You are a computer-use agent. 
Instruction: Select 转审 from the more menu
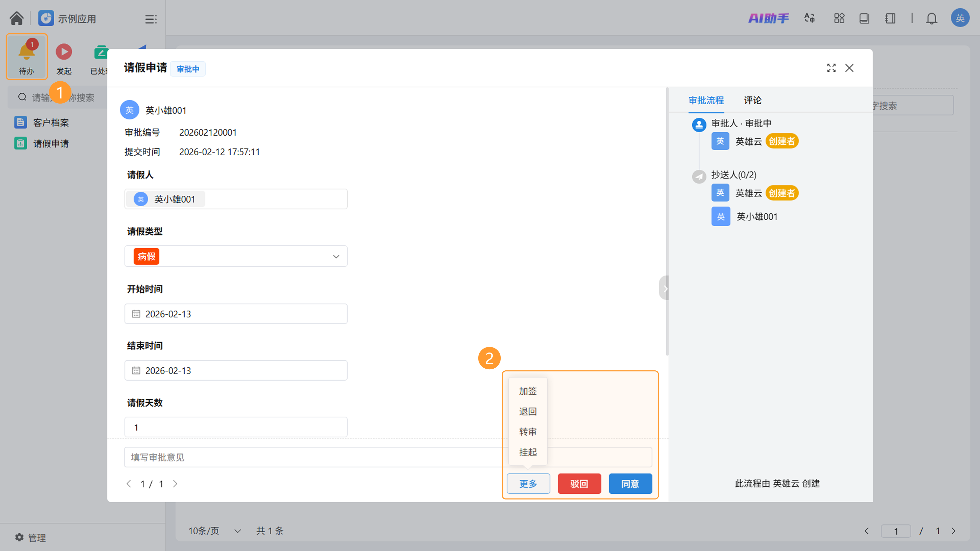coord(528,432)
